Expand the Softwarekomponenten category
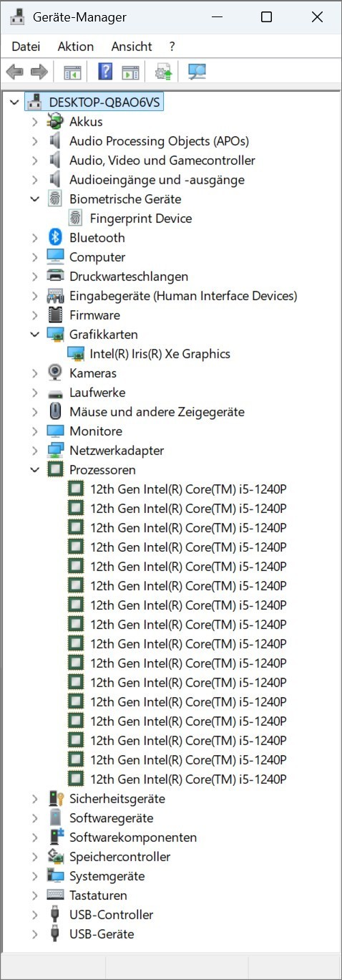342x980 pixels. [34, 837]
